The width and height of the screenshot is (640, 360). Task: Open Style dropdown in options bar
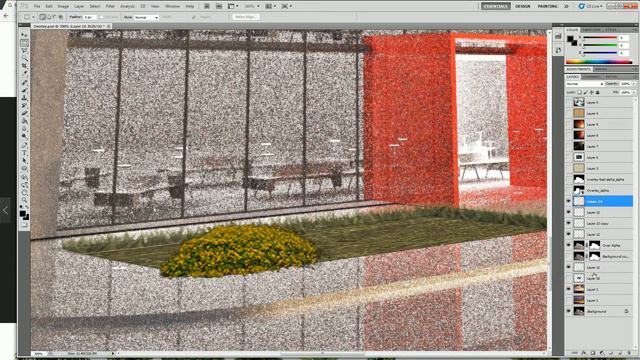tap(146, 18)
